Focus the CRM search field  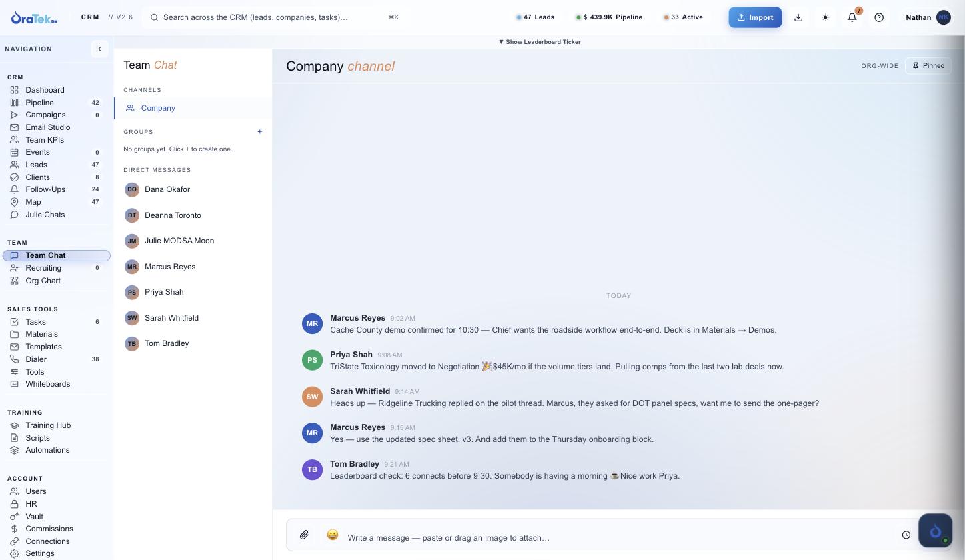coord(274,17)
